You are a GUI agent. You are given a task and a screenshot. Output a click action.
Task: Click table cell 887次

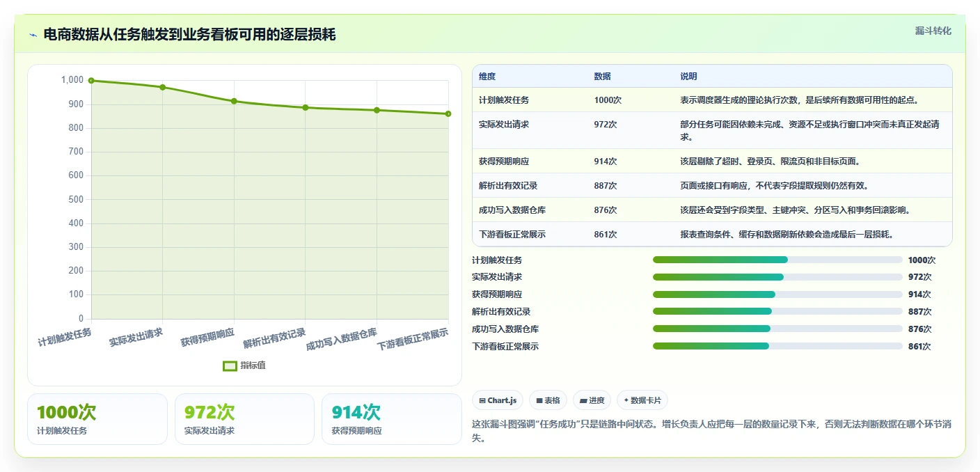click(x=606, y=186)
